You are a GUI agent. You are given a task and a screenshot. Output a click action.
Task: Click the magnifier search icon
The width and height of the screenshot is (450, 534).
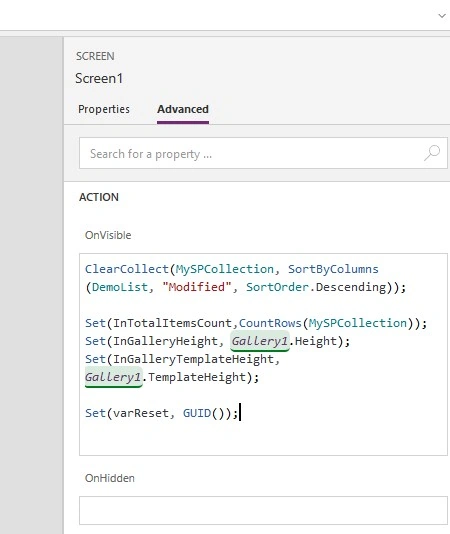click(x=432, y=153)
